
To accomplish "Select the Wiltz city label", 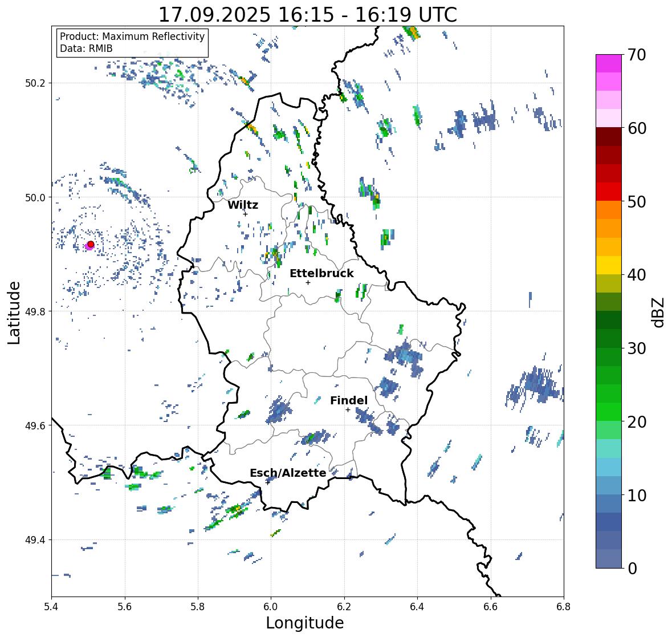I will pos(243,205).
